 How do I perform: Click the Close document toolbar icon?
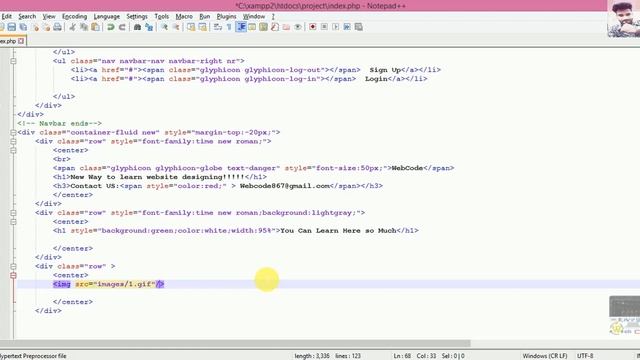coord(36,27)
